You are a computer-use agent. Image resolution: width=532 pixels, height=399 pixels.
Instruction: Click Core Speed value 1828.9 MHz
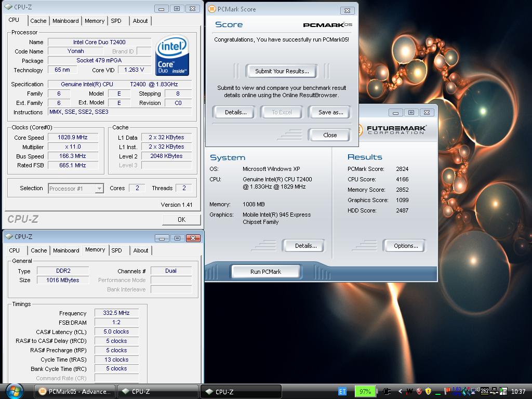tap(73, 137)
